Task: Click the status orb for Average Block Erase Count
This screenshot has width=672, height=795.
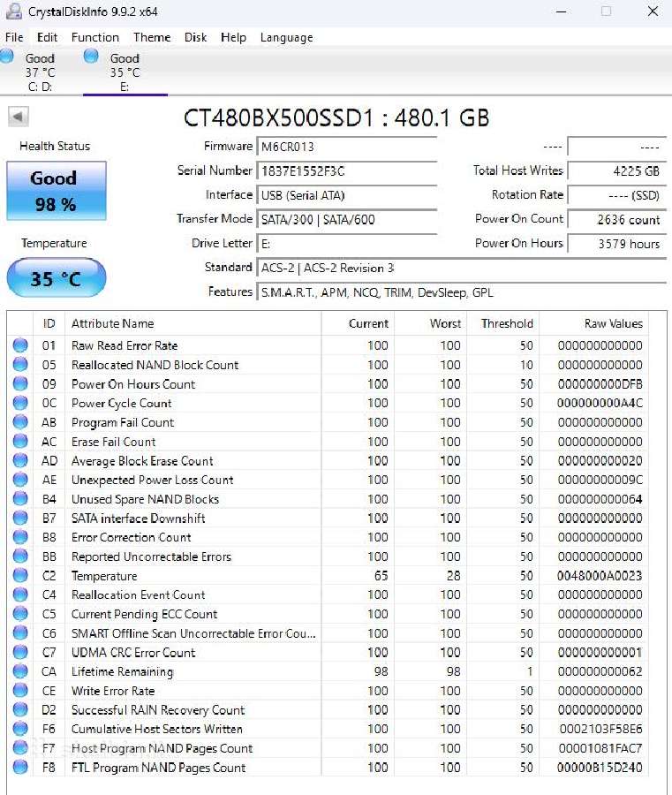Action: click(x=20, y=460)
